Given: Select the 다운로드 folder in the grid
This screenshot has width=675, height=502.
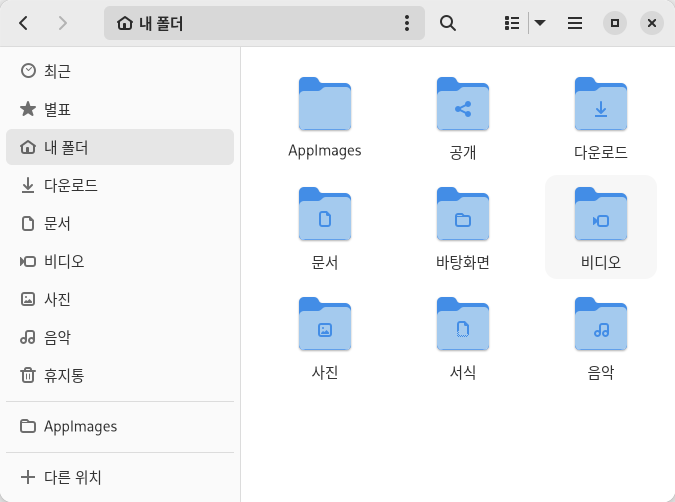Looking at the screenshot, I should point(601,104).
